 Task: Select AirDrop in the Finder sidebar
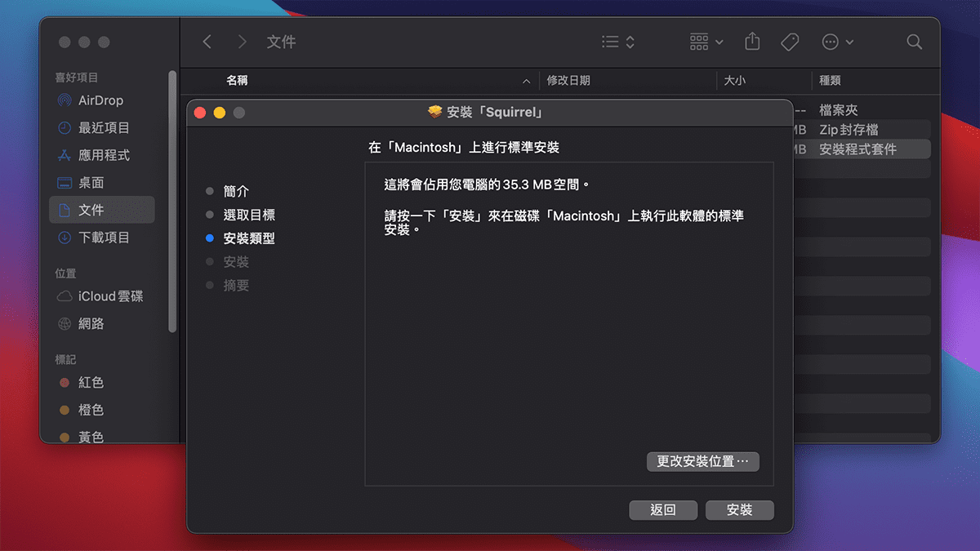coord(100,100)
